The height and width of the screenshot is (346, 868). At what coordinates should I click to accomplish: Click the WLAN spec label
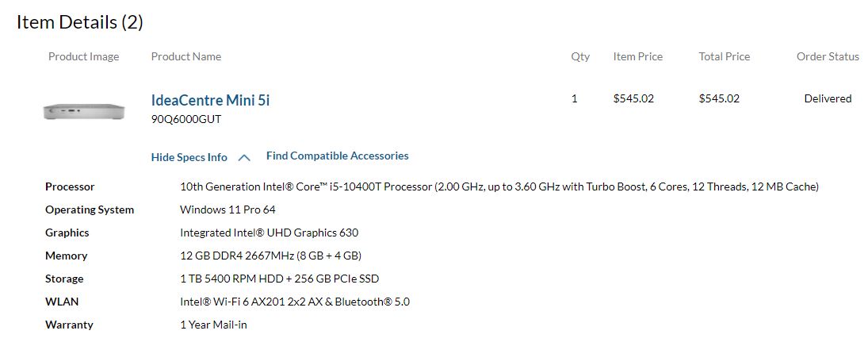[x=62, y=302]
